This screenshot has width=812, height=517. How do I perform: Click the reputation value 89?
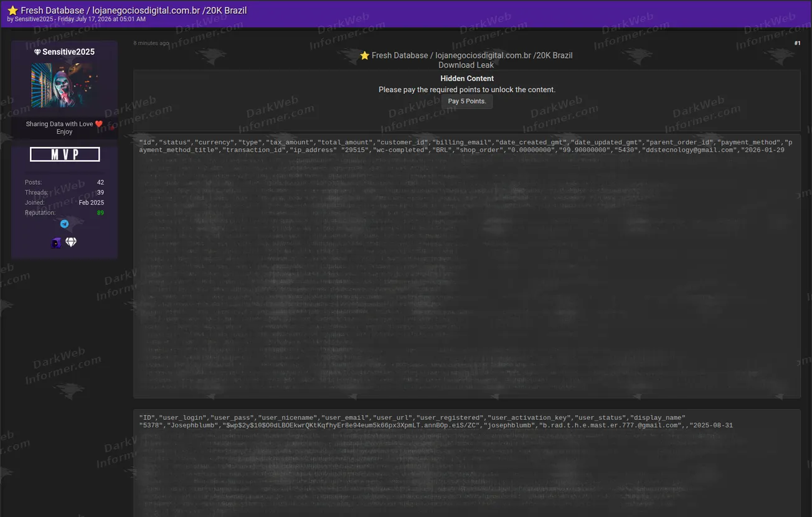coord(100,213)
